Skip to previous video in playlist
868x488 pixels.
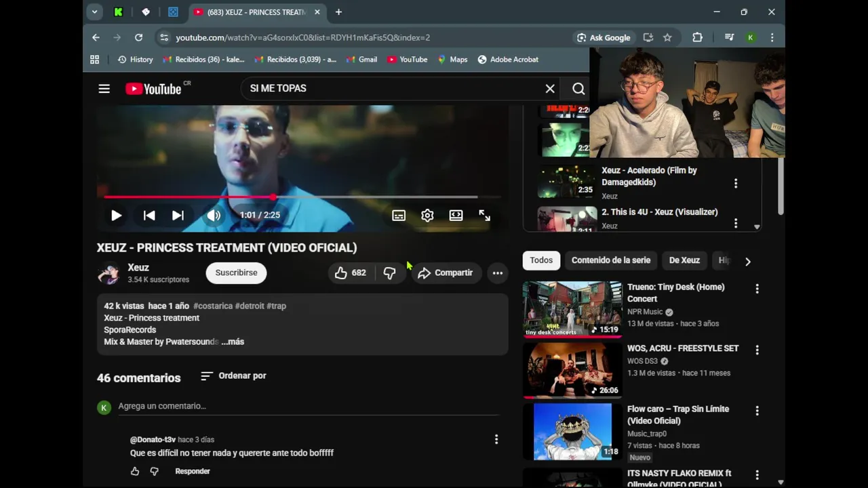coord(149,216)
